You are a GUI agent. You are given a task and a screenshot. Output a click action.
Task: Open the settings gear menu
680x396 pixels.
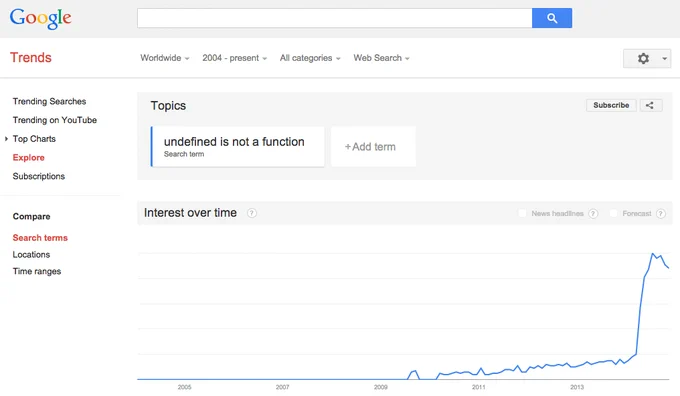[x=643, y=58]
